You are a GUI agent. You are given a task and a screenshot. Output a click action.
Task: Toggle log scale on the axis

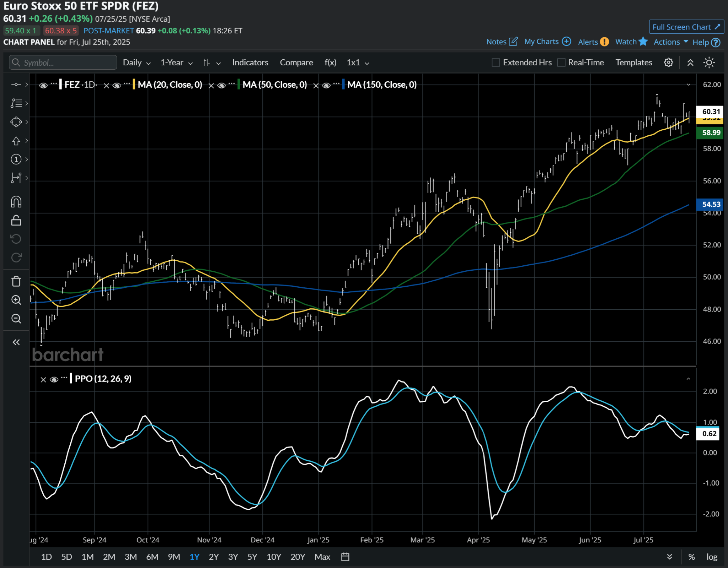click(x=712, y=557)
